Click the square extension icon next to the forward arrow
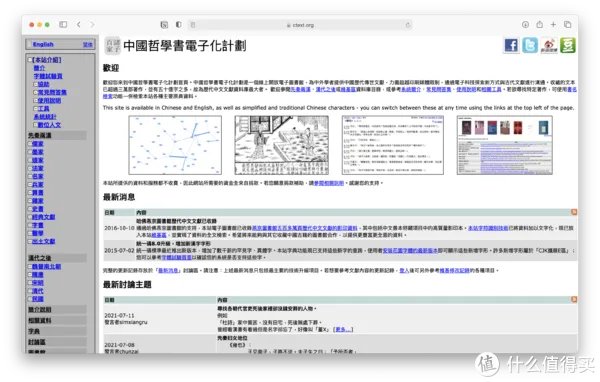The width and height of the screenshot is (600, 382). tap(164, 25)
